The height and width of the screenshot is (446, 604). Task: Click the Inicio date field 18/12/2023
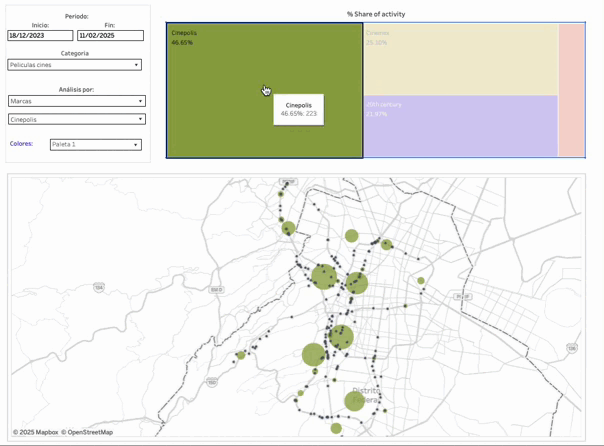click(x=40, y=35)
